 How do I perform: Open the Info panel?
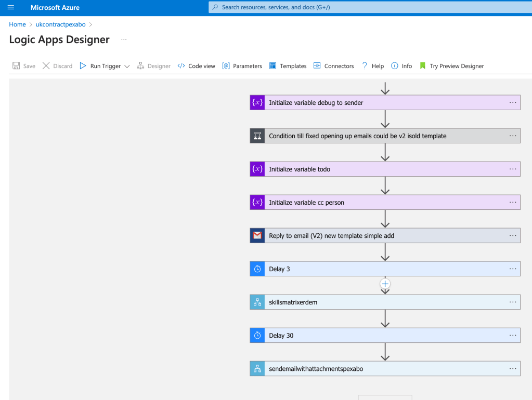407,66
